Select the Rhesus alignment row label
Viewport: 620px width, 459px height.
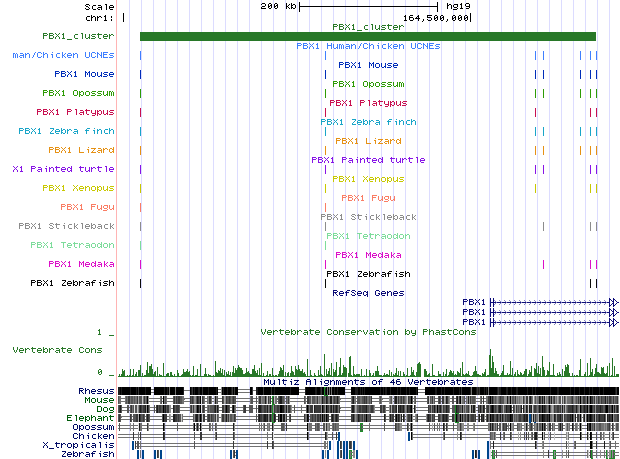(x=96, y=391)
